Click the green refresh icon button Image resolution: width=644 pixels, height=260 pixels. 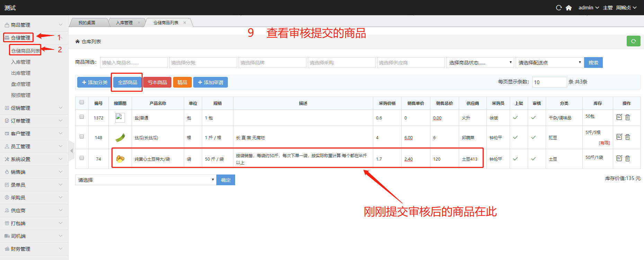tap(633, 41)
